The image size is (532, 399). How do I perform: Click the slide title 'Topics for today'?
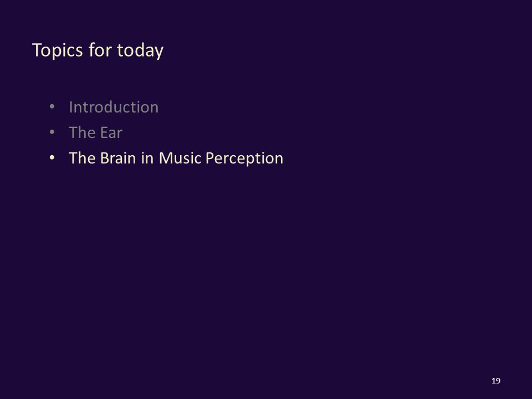point(98,50)
